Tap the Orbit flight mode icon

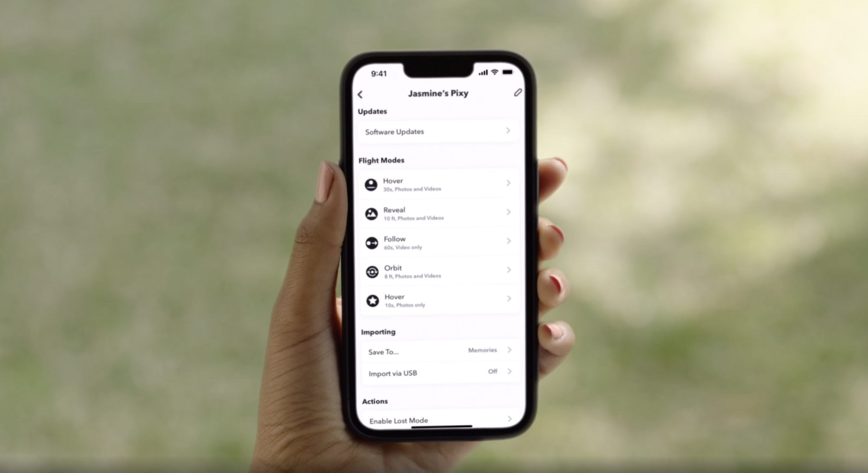(x=372, y=270)
